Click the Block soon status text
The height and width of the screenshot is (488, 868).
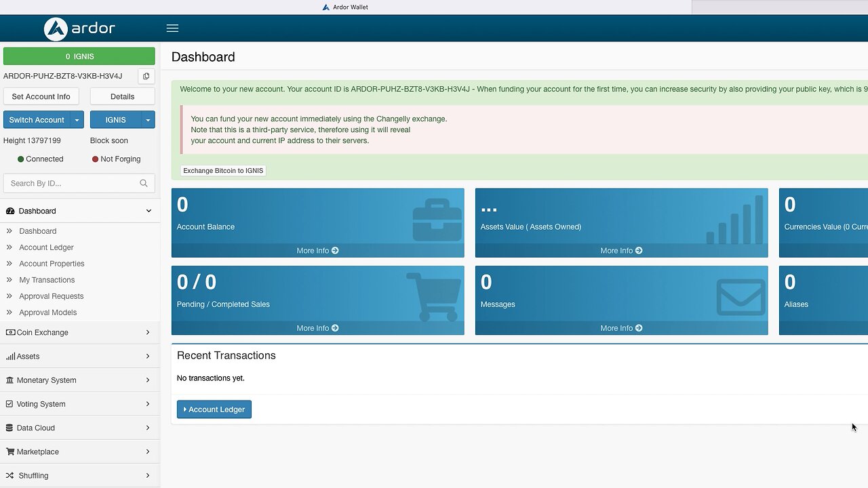coord(109,140)
